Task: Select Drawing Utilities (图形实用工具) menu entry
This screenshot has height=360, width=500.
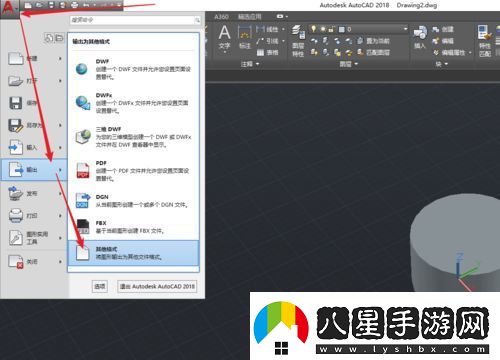Action: click(33, 238)
